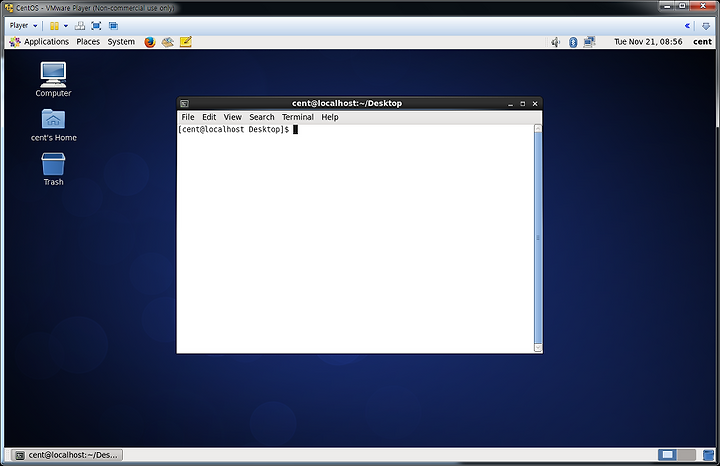Viewport: 720px width, 466px height.
Task: Click Send Ctrl+Alt+Del icon in VMware
Action: [x=80, y=26]
